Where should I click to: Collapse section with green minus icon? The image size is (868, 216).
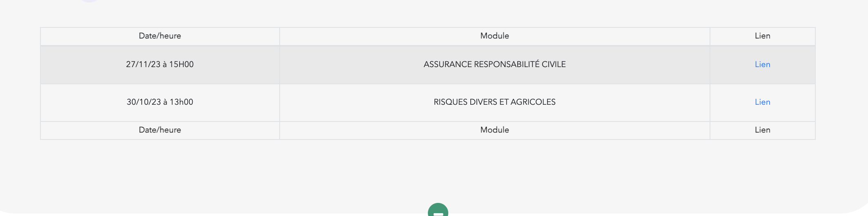coord(438,210)
